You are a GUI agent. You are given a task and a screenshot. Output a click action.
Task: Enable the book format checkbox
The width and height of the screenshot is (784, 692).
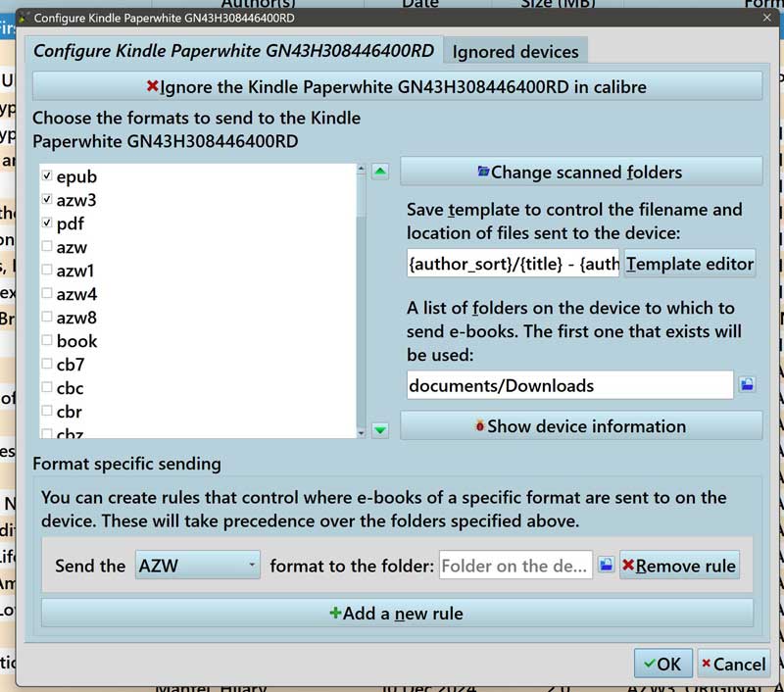pos(47,340)
